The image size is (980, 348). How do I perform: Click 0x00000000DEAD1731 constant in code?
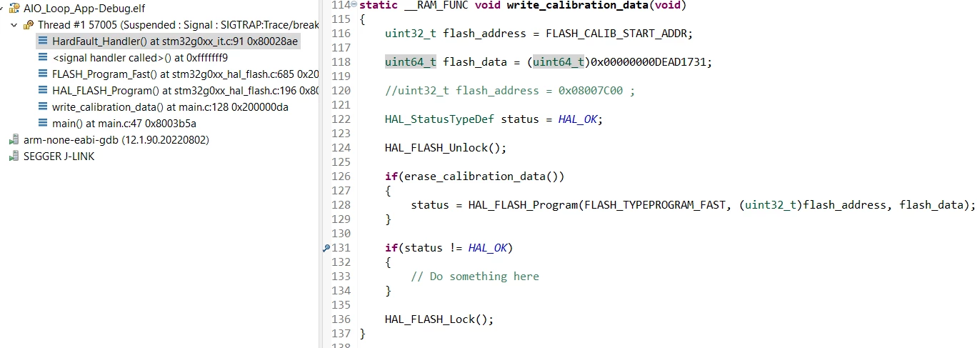[649, 62]
